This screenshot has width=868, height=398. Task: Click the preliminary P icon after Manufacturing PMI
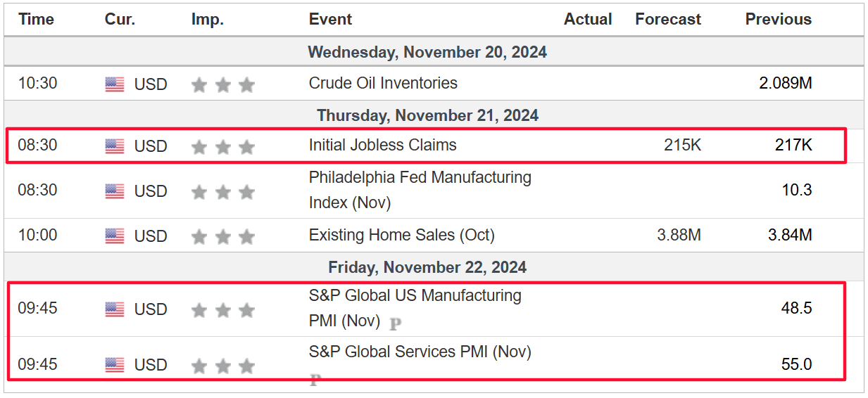click(396, 323)
